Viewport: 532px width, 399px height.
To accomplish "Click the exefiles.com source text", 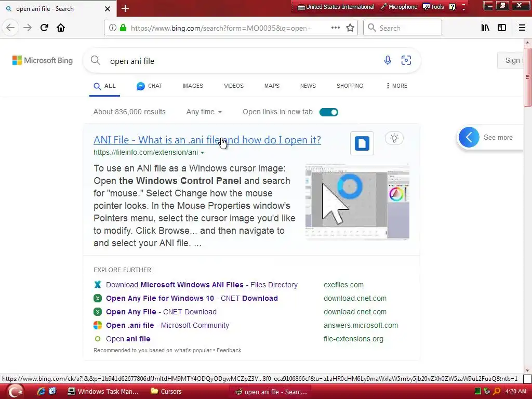I will coord(343,285).
